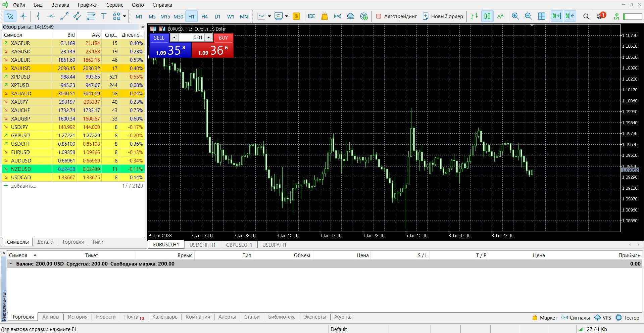Switch chart to bar chart
Image resolution: width=644 pixels, height=333 pixels.
point(474,16)
